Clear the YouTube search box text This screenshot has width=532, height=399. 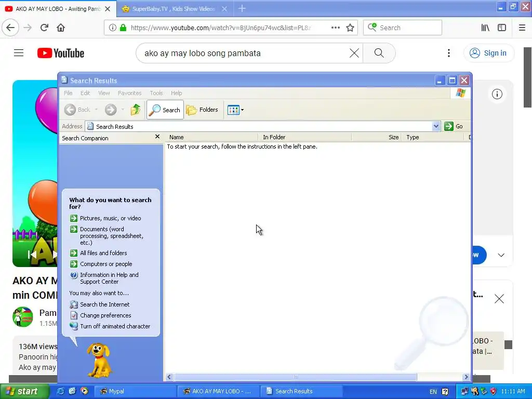tap(354, 53)
